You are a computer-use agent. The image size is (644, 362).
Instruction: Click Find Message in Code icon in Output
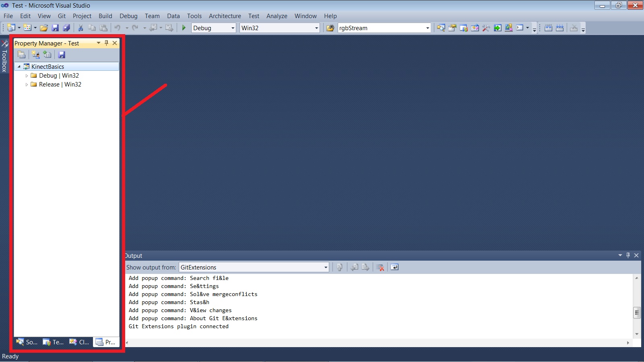point(340,267)
